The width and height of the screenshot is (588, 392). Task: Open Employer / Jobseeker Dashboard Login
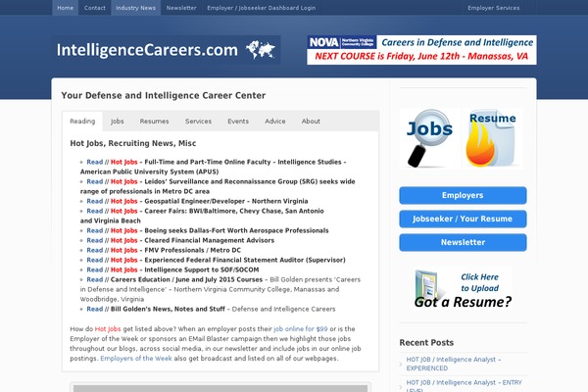click(261, 8)
